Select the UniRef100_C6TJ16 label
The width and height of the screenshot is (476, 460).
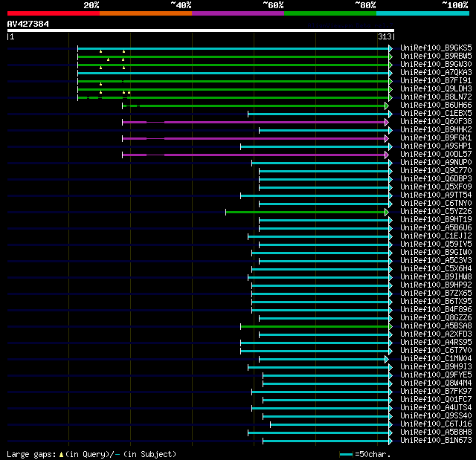[x=436, y=424]
